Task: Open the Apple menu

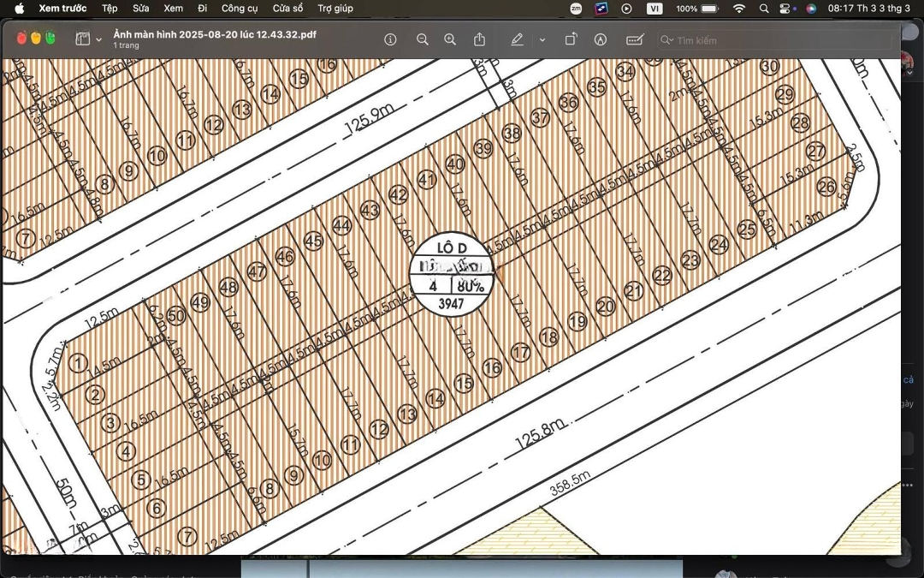Action: tap(19, 9)
